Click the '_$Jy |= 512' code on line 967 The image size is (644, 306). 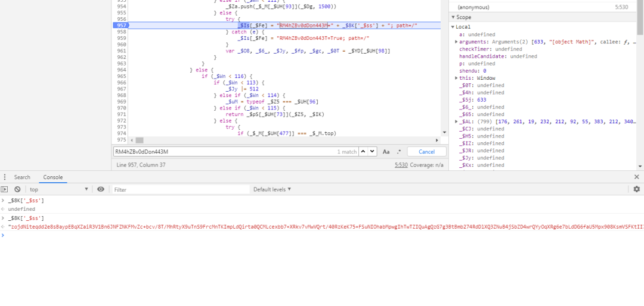click(242, 89)
